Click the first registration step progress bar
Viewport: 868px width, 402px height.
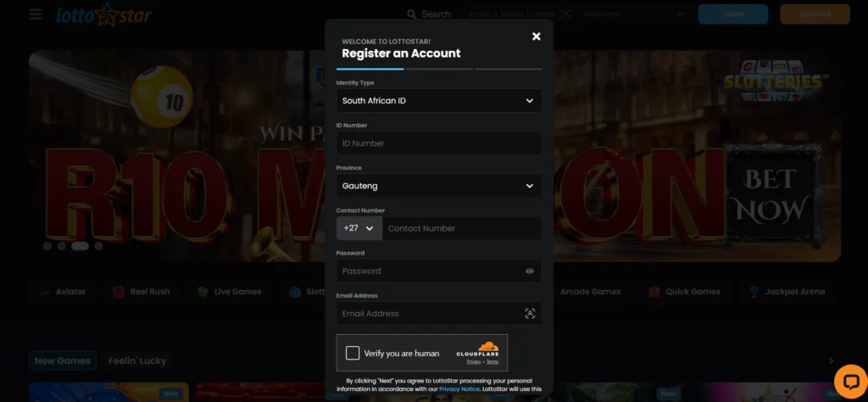pyautogui.click(x=370, y=70)
